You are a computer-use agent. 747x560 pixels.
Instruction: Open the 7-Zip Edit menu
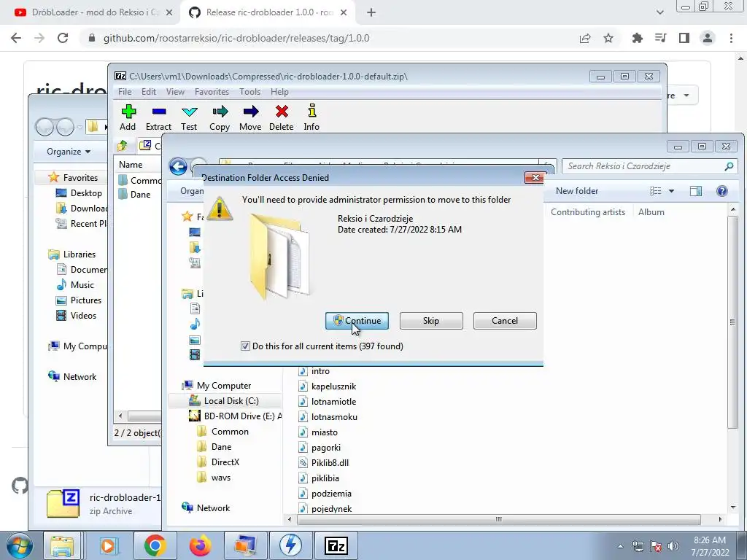149,92
